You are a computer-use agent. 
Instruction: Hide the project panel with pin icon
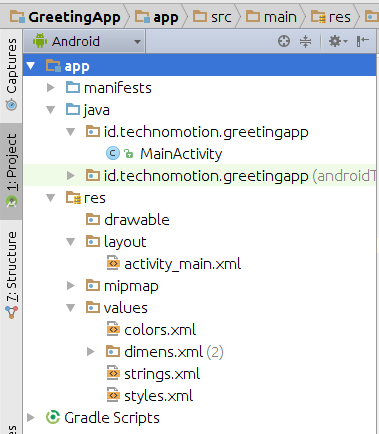click(362, 41)
